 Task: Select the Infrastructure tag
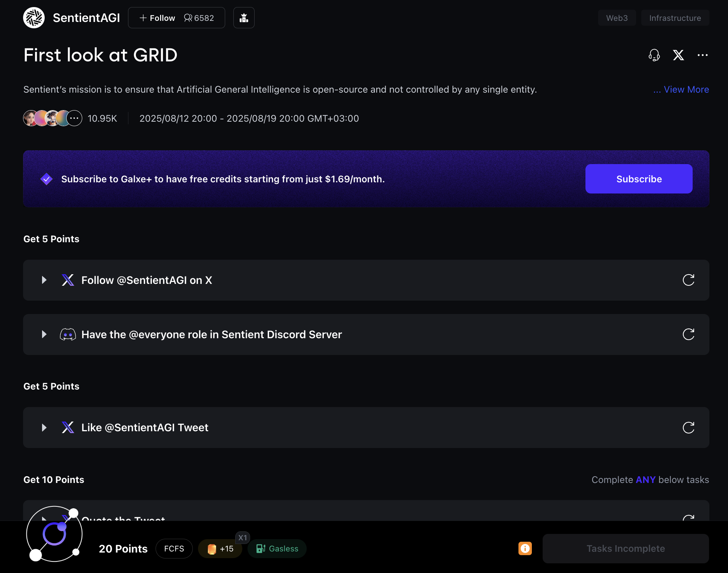675,18
